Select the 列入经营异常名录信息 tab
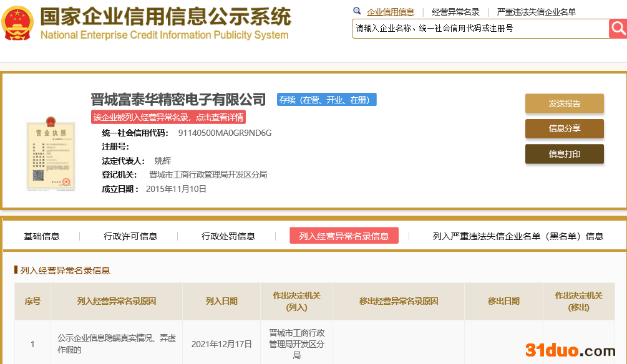 tap(344, 236)
